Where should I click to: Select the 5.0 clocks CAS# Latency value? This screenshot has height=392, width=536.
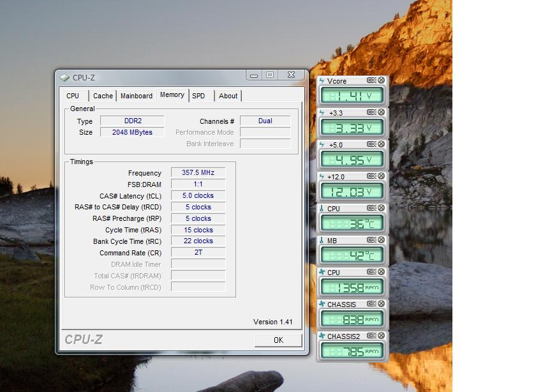198,195
